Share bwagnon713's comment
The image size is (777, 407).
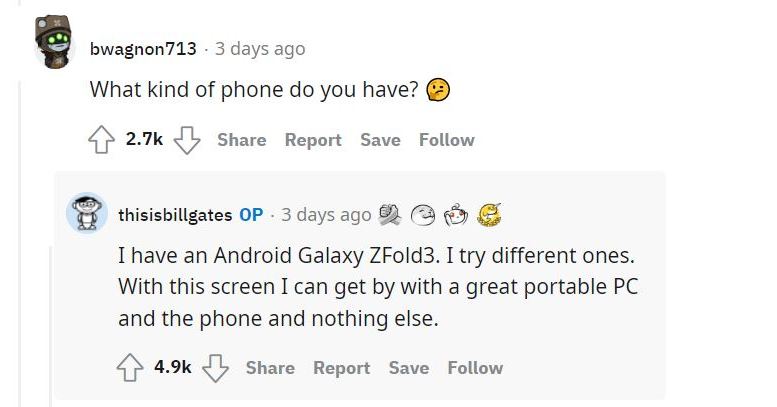point(242,140)
